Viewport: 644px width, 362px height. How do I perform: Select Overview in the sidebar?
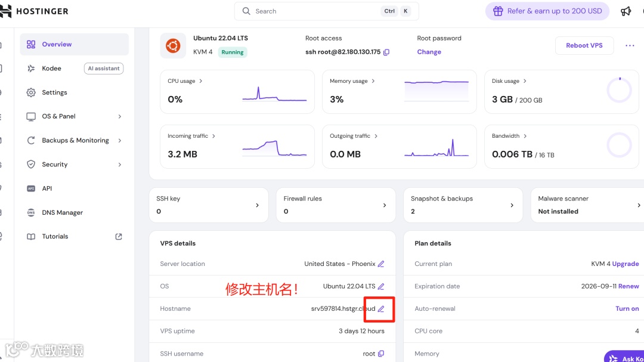[x=75, y=44]
